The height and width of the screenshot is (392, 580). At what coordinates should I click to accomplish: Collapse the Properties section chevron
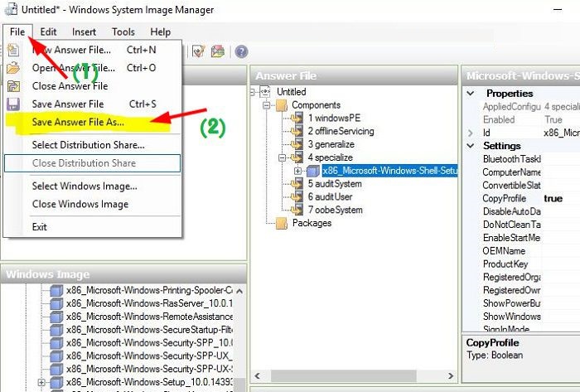[x=471, y=93]
